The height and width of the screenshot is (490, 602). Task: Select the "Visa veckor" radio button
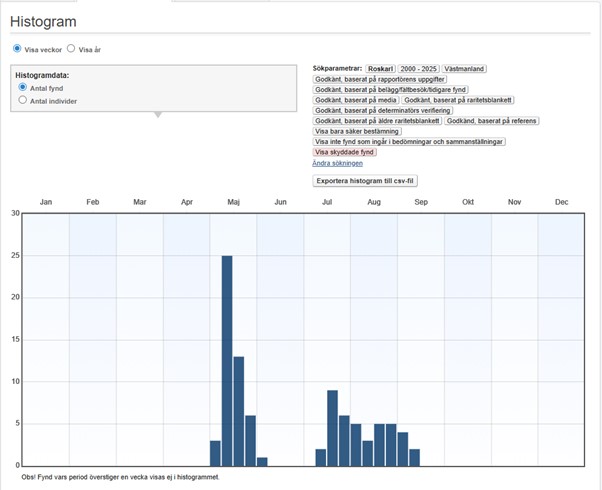[17, 48]
